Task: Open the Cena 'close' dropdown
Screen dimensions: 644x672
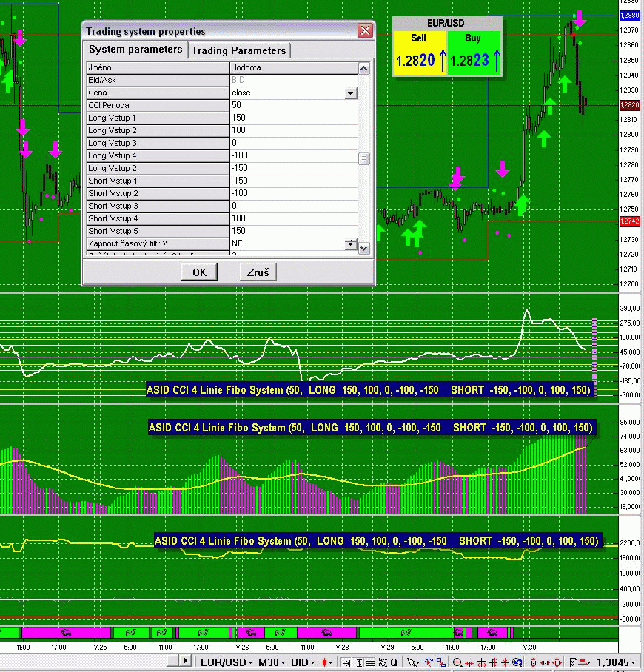Action: pos(351,93)
